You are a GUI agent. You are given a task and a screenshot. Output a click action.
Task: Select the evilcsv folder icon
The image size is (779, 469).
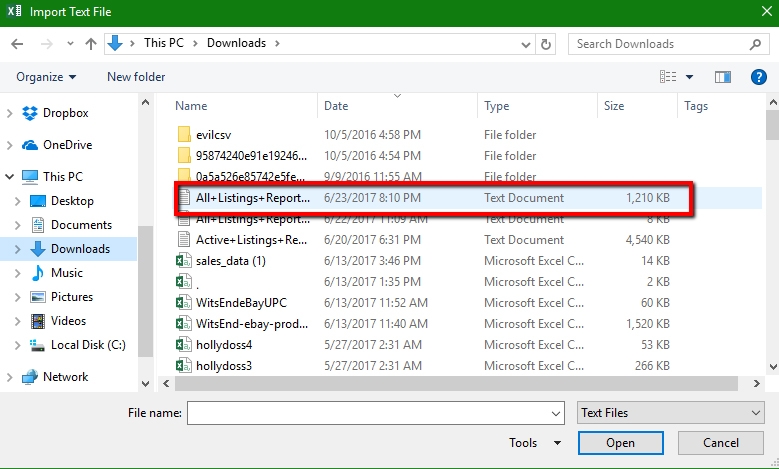coord(184,135)
